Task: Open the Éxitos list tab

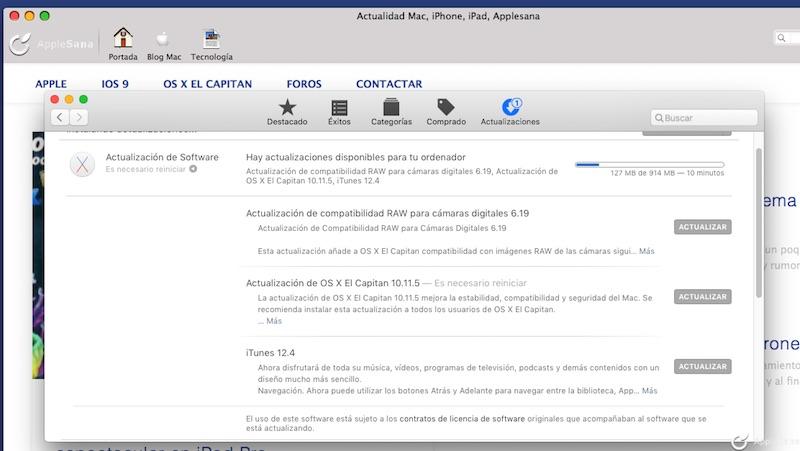Action: [339, 111]
